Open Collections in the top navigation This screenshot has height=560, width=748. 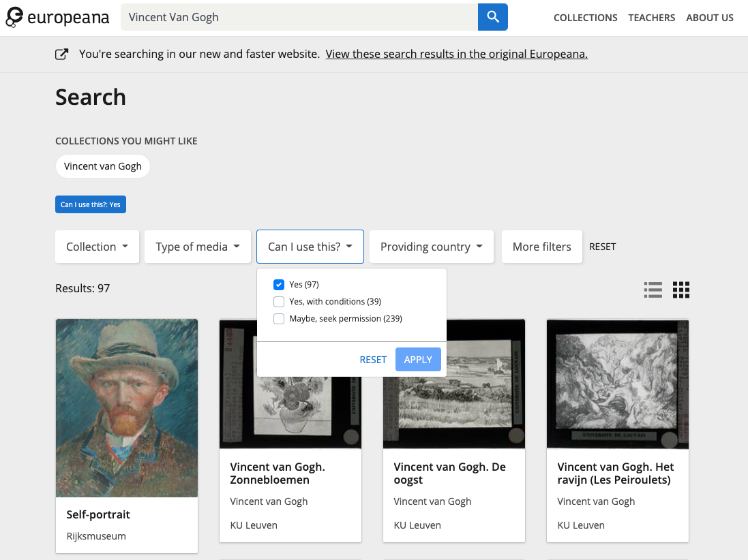click(x=585, y=18)
